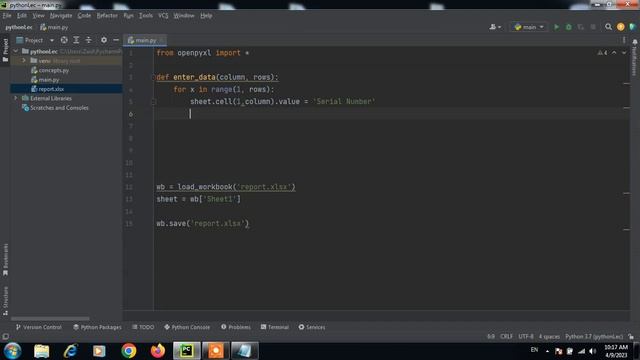The image size is (640, 360).
Task: Click the Project panel horizontal scrollbar
Action: tap(50, 318)
